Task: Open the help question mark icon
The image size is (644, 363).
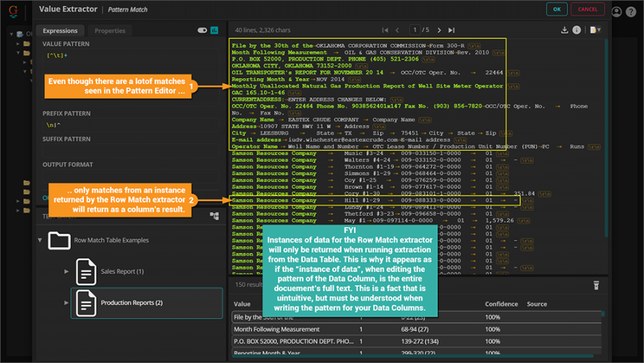Action: tap(631, 11)
